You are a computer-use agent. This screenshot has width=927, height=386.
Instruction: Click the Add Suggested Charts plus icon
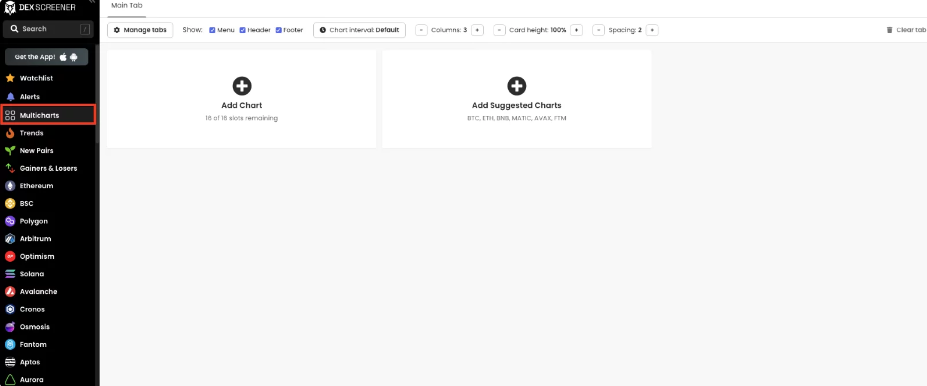tap(517, 86)
